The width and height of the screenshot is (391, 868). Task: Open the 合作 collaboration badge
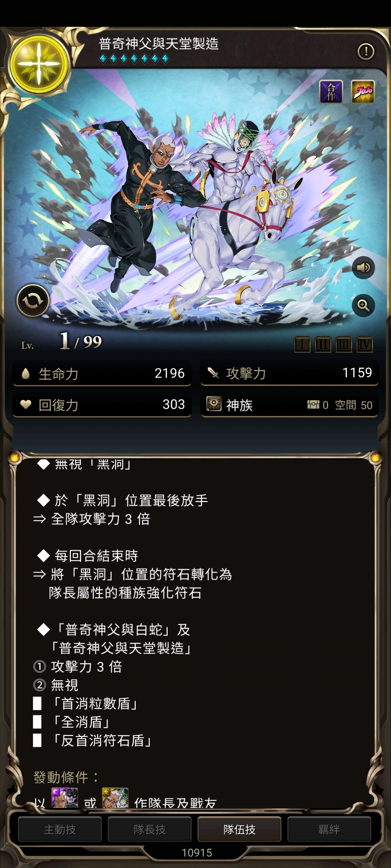pos(331,92)
